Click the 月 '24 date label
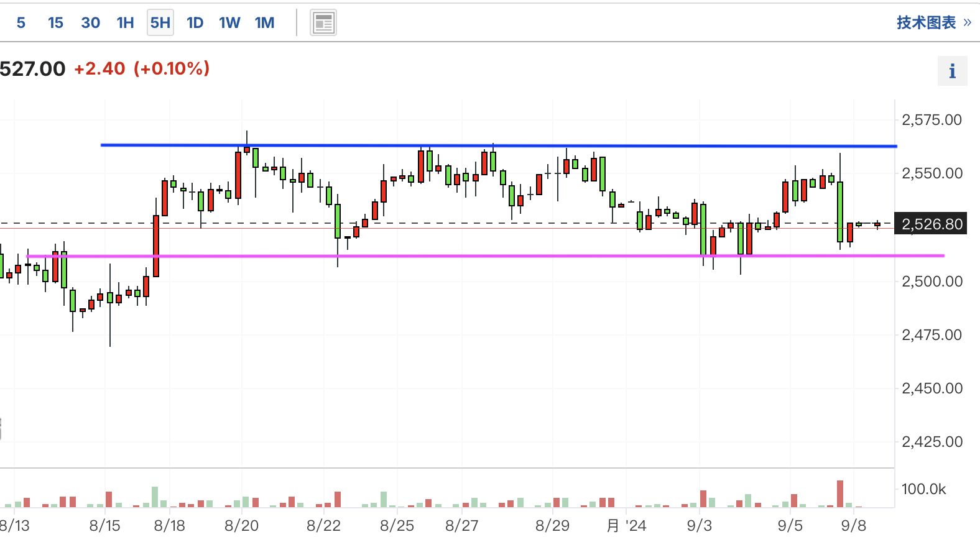The width and height of the screenshot is (980, 537). [x=626, y=526]
